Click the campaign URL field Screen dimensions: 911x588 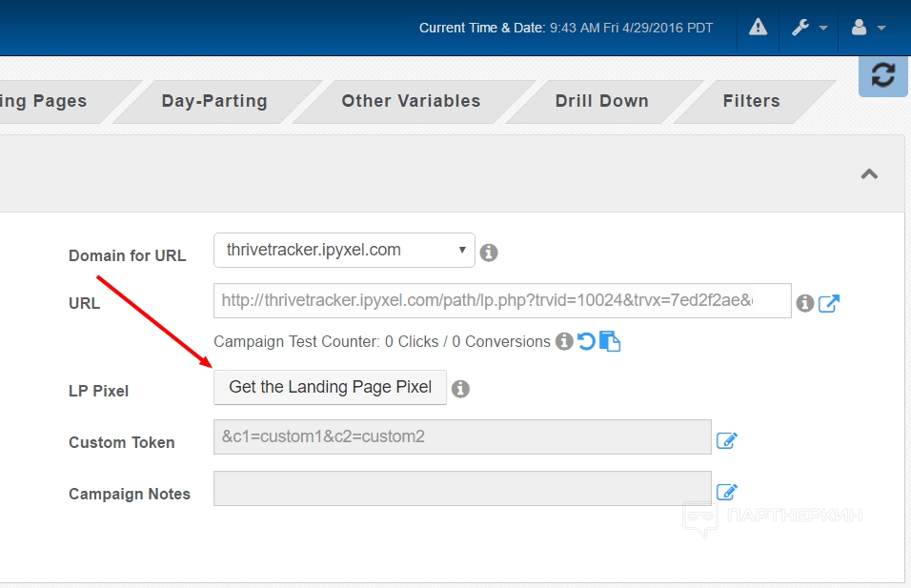point(502,300)
